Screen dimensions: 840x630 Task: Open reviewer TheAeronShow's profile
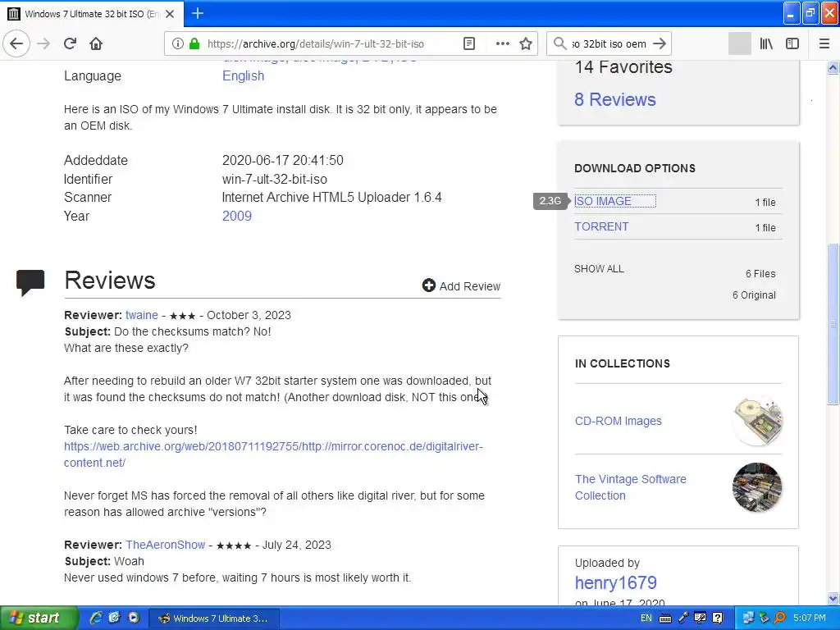tap(165, 545)
